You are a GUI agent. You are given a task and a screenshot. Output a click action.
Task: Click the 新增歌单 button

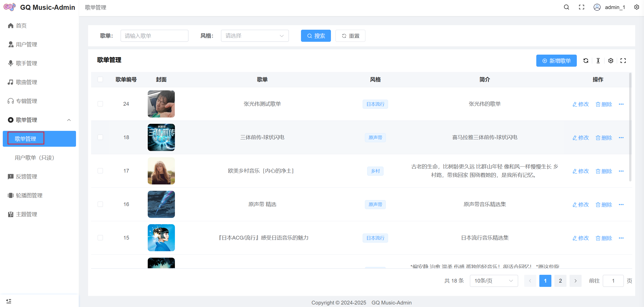point(556,61)
